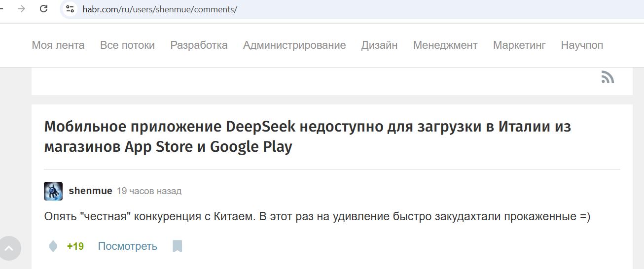Bookmark the comment with the bookmark icon
This screenshot has height=269, width=644.
(x=178, y=246)
